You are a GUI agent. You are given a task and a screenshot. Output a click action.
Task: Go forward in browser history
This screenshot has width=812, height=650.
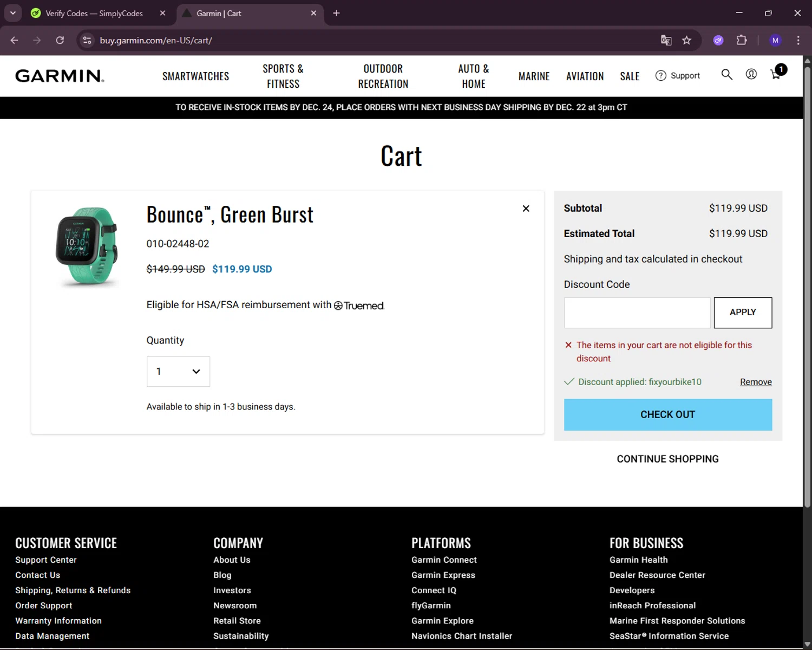pyautogui.click(x=37, y=40)
